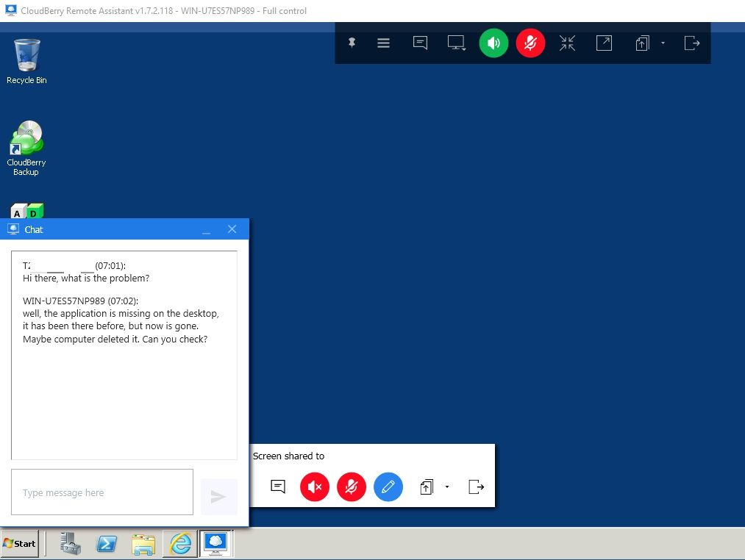Click the "Maybe computer deleted it. Can you check?" line
The image size is (745, 560).
click(x=115, y=339)
